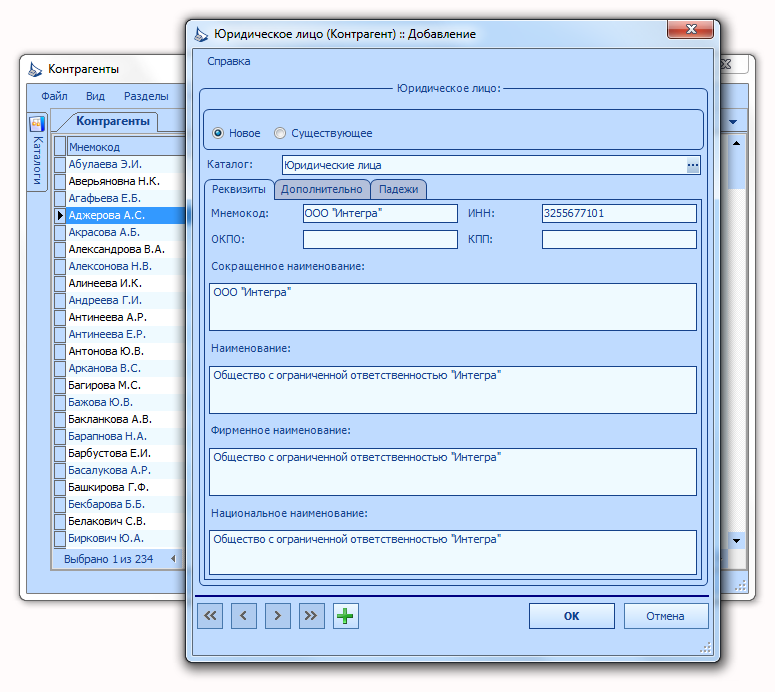This screenshot has width=775, height=692.
Task: Open the Файл menu in Контрагенты window
Action: coord(54,96)
